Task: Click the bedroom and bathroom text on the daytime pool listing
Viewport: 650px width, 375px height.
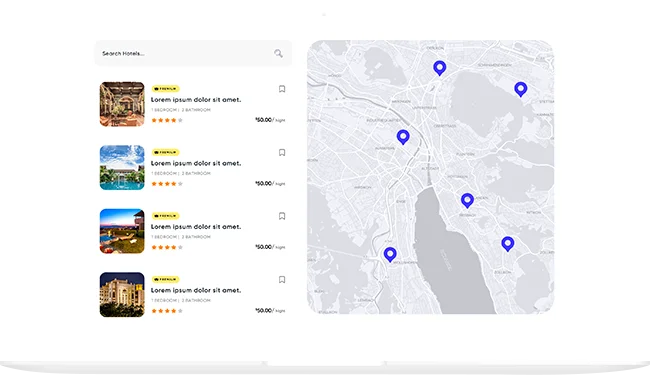Action: click(x=181, y=173)
